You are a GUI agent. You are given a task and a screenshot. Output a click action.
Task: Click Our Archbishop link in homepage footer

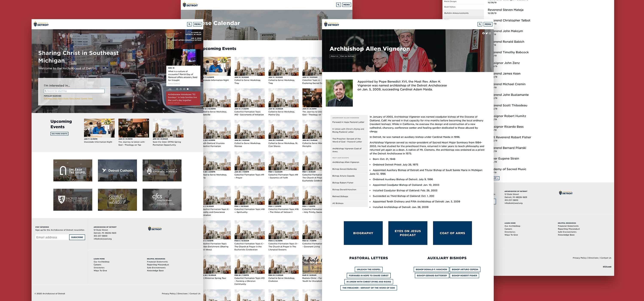tap(102, 262)
